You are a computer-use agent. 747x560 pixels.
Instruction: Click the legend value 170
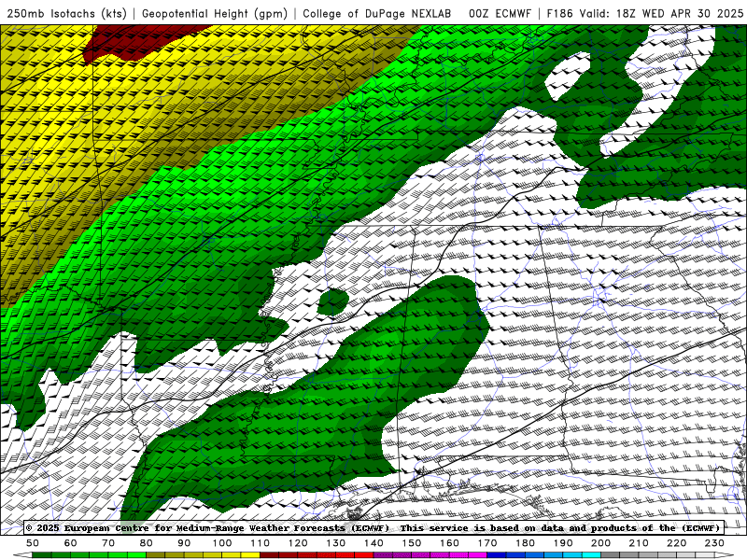(x=487, y=543)
